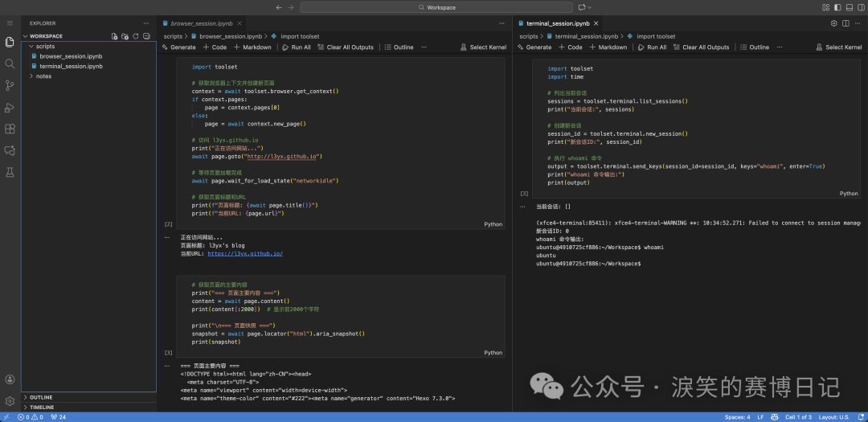This screenshot has width=868, height=422.
Task: Open the remote window indicator in status bar
Action: tap(6, 417)
